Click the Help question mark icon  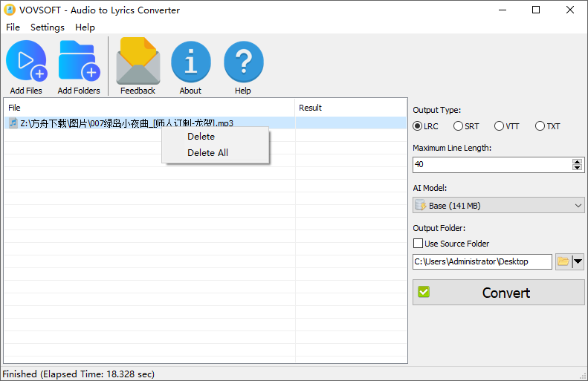point(243,62)
